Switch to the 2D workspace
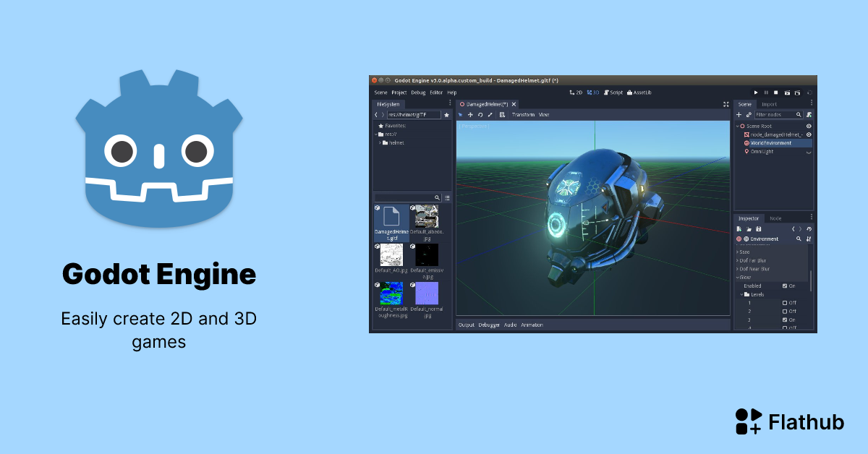This screenshot has height=454, width=868. click(x=576, y=93)
